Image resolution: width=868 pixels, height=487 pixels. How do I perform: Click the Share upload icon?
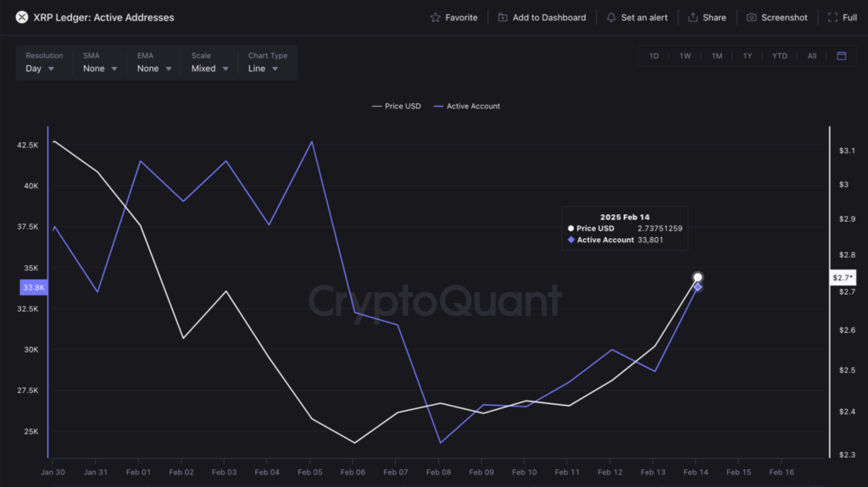click(693, 18)
